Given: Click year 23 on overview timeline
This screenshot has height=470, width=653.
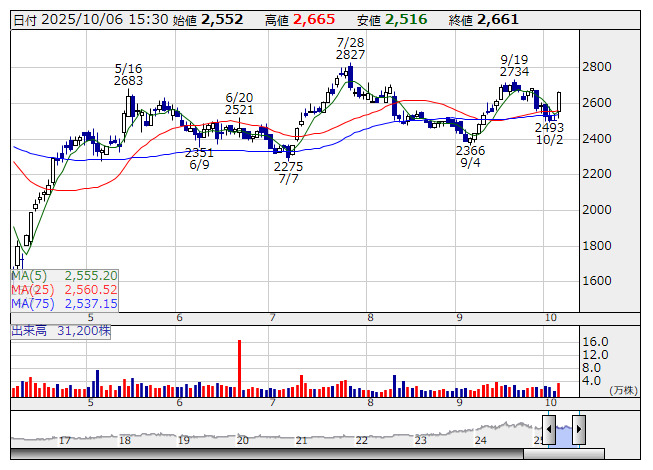Looking at the screenshot, I should tap(421, 440).
